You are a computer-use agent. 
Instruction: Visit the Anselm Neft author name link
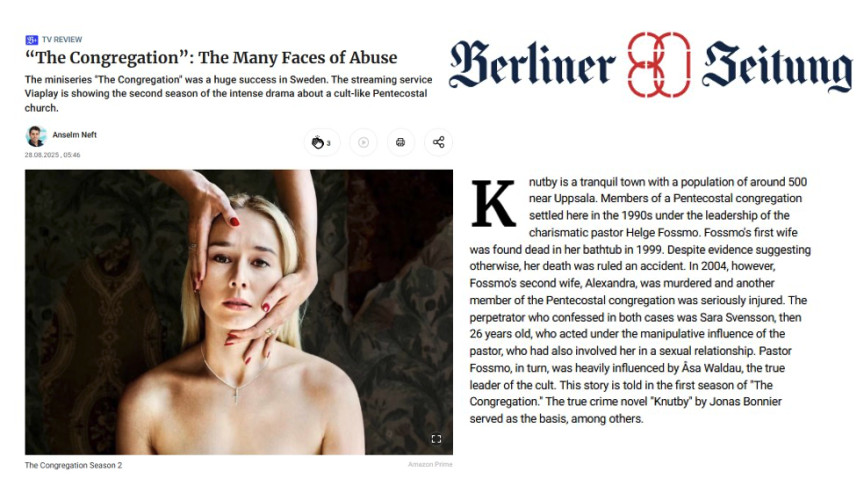[74, 135]
